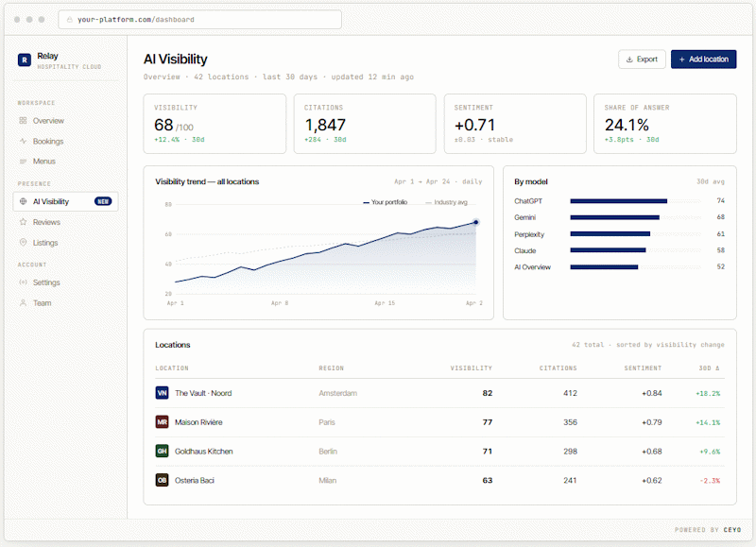Open the Citations 1,847 card

point(365,124)
